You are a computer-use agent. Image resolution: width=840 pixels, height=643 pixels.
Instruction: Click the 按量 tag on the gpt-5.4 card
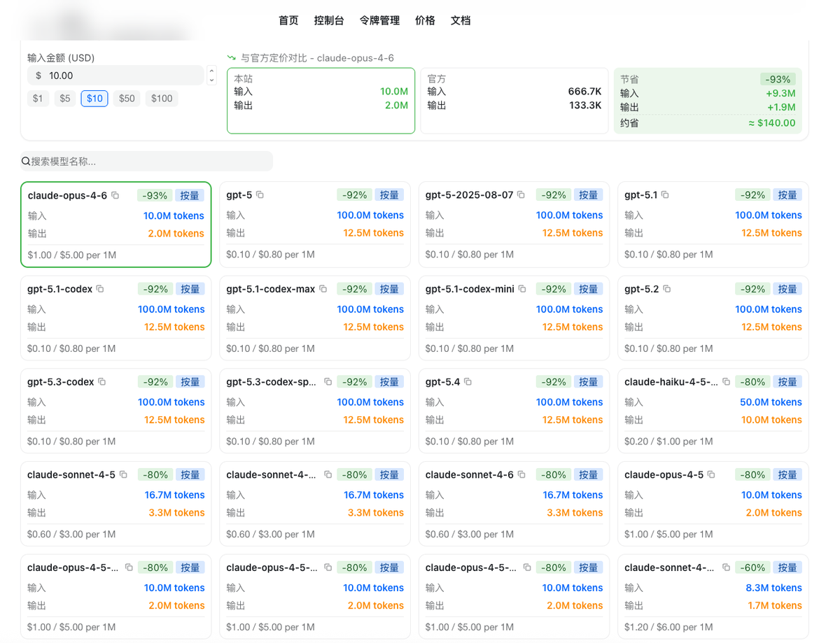pos(589,382)
